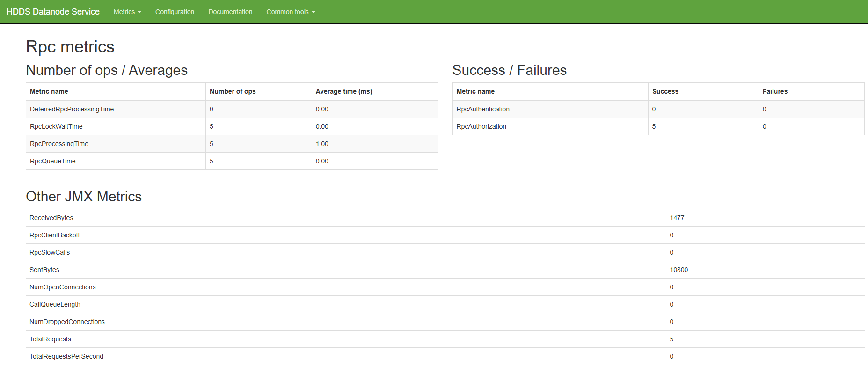The height and width of the screenshot is (368, 868).
Task: Select the RpcAuthorization row name
Action: point(481,126)
